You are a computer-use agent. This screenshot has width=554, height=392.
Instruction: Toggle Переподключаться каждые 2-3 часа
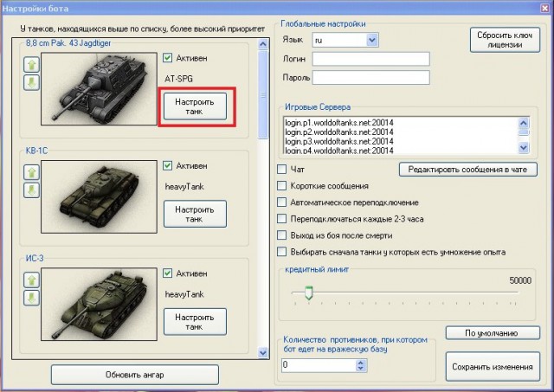(x=281, y=219)
